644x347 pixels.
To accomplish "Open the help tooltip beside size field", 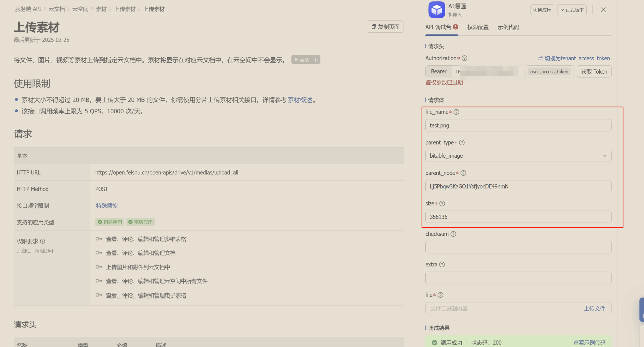I will [x=442, y=204].
